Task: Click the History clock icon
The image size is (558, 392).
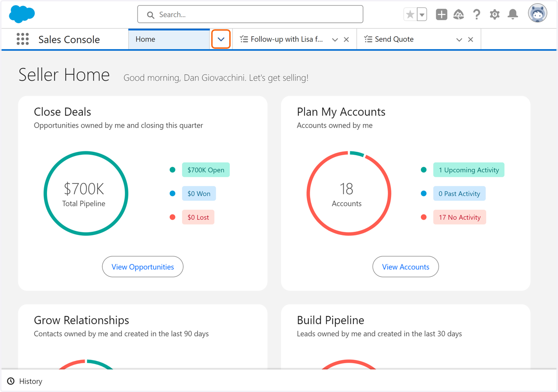Action: pyautogui.click(x=11, y=381)
